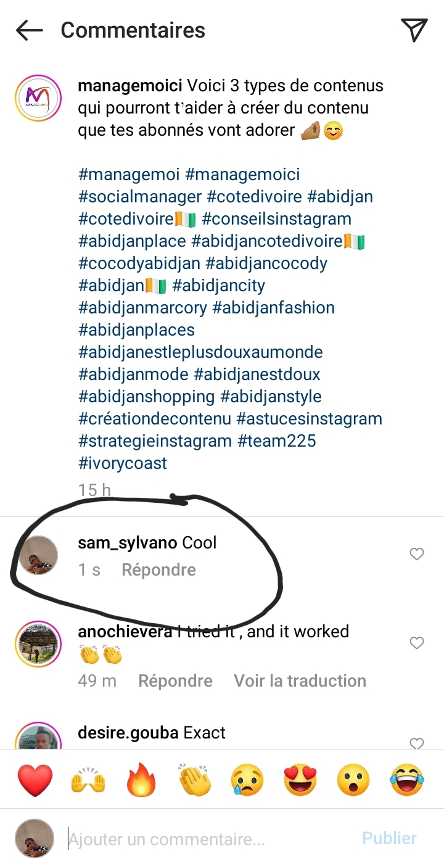Open the #conseilsinstagram hashtag
Viewport: 444px width, 868px height.
[276, 219]
